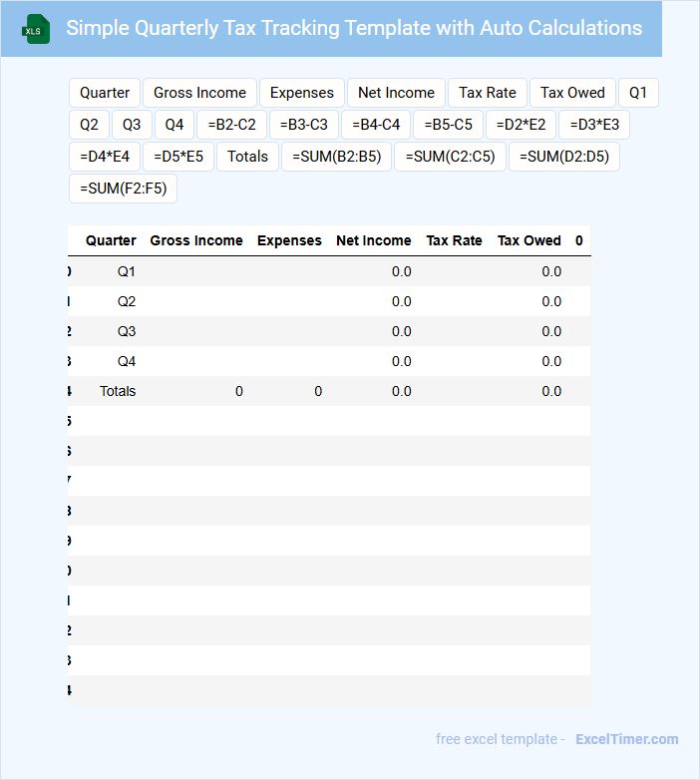
Task: Click the Q2 tax rate cell
Action: pos(454,301)
